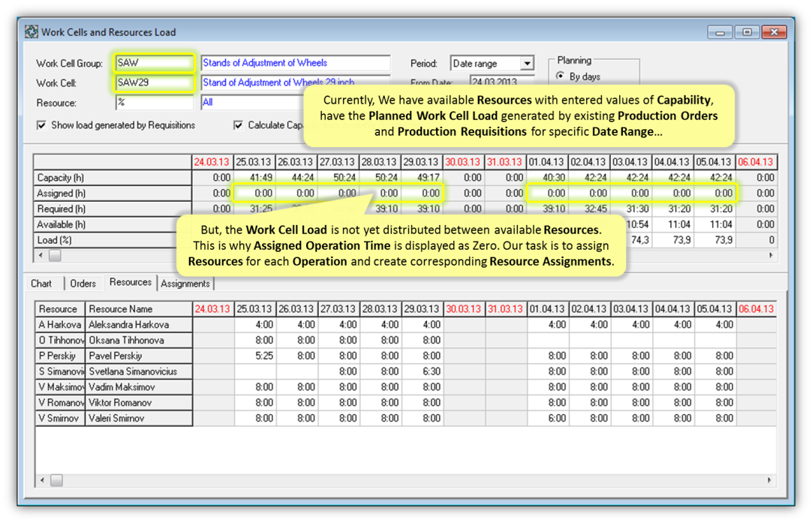The height and width of the screenshot is (523, 812).
Task: Click Oksana Tihhonova's 8:00 cell for 29.03.13
Action: pos(423,340)
